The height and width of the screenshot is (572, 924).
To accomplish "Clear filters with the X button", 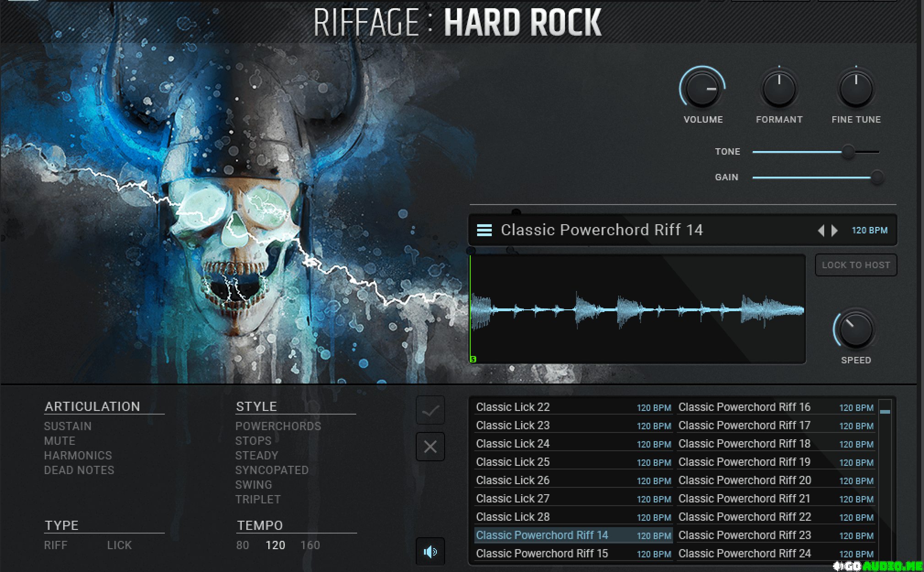I will pyautogui.click(x=430, y=447).
